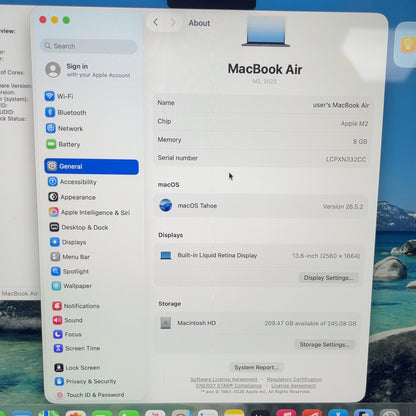Open the System Report button
The image size is (416, 416).
[256, 367]
